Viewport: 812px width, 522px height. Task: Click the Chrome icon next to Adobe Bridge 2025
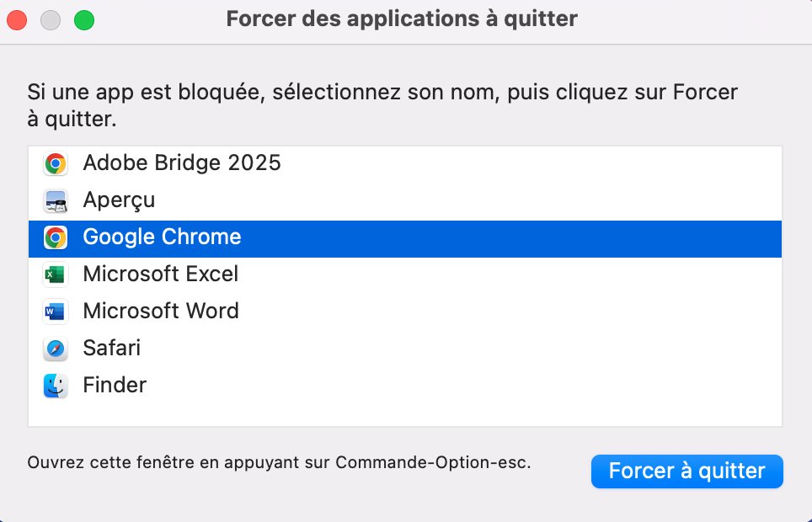click(x=55, y=163)
